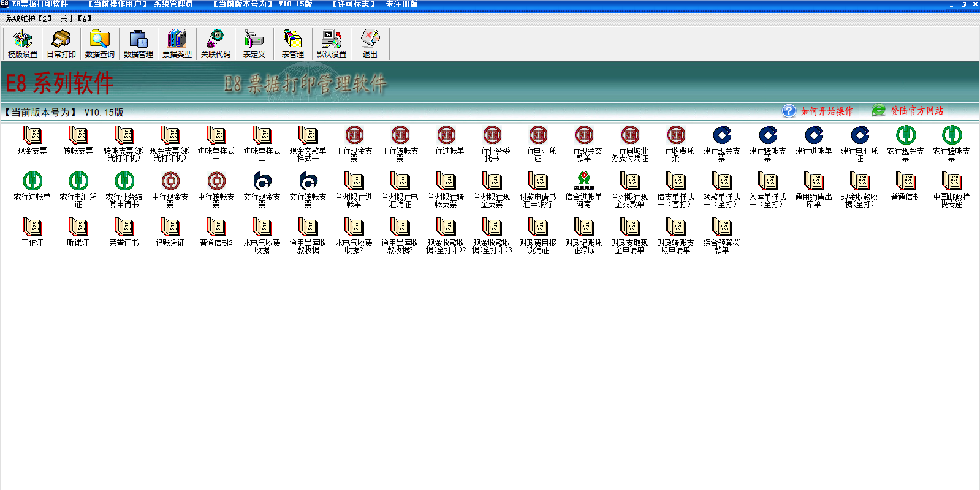
Task: Open the 工行进帐单 template
Action: pyautogui.click(x=446, y=140)
